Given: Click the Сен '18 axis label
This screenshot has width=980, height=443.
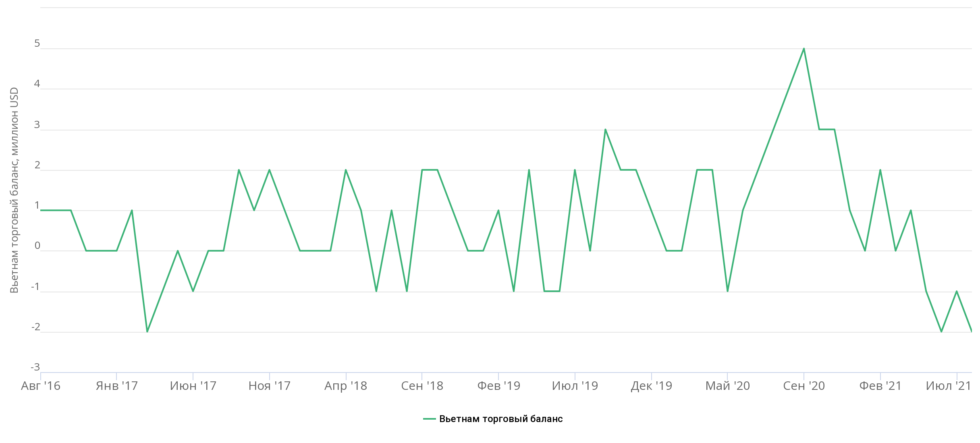Looking at the screenshot, I should (x=422, y=386).
